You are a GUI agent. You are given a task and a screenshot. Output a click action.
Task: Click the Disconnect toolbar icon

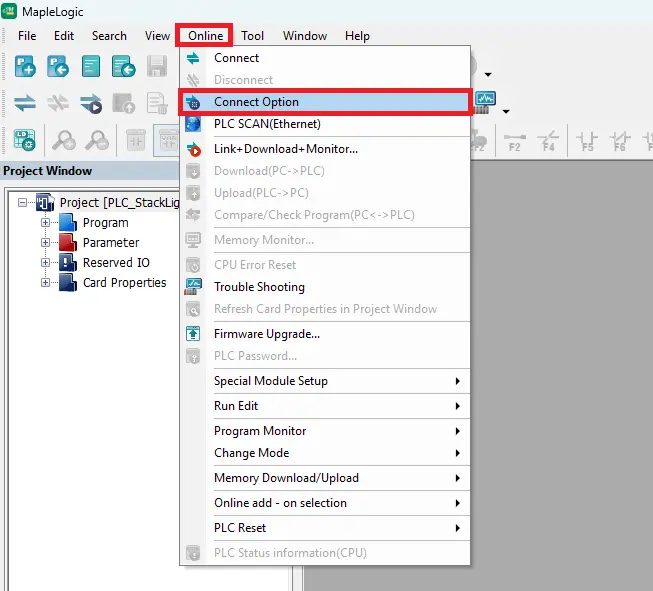(57, 103)
